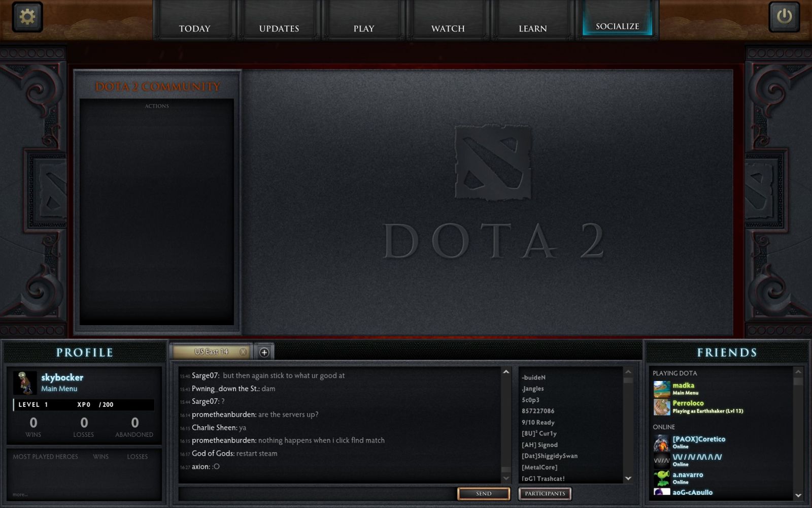Click madka's friend avatar
Screen dimensions: 812x508
(x=661, y=389)
